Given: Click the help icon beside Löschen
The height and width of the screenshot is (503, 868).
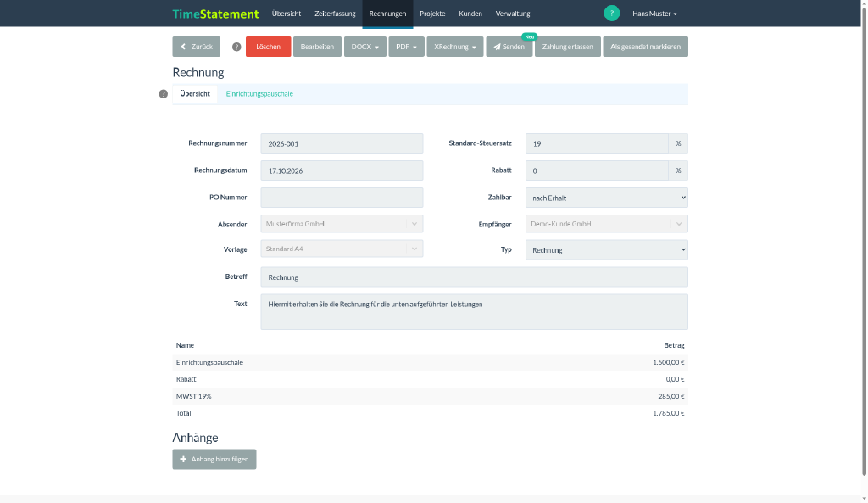Looking at the screenshot, I should click(x=236, y=48).
